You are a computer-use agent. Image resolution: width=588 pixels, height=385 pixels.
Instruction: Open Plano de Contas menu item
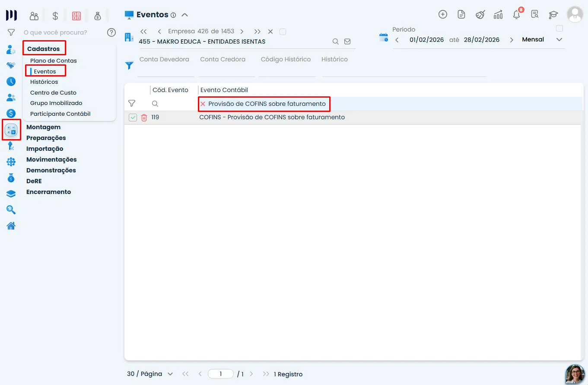54,60
